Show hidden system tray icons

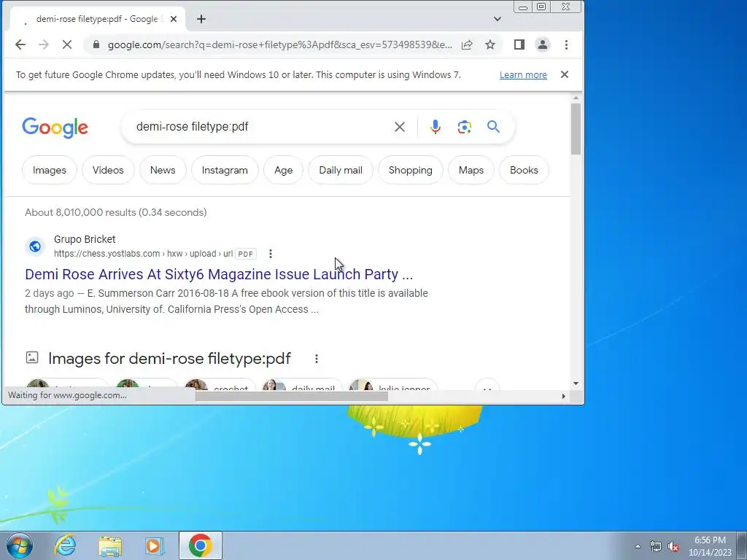(x=638, y=546)
